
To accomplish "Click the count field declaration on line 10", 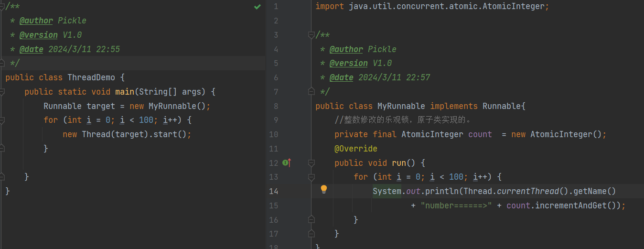I will coord(480,134).
